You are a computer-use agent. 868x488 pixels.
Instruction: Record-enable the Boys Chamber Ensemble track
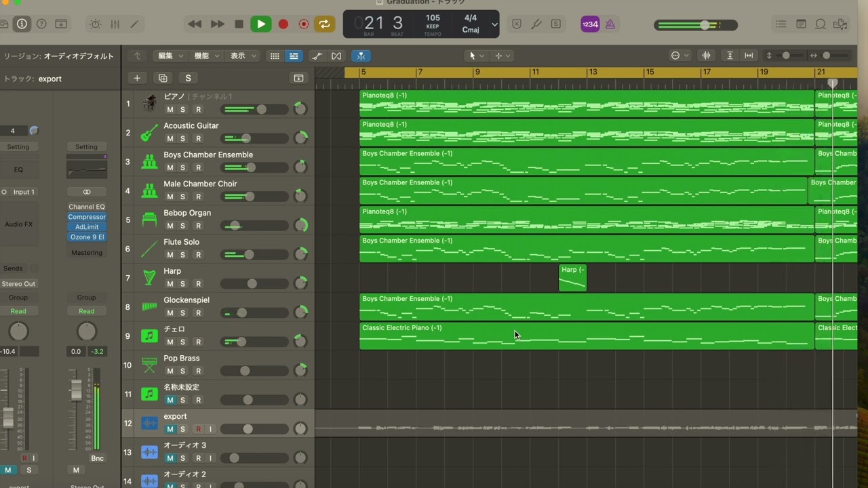tap(198, 167)
